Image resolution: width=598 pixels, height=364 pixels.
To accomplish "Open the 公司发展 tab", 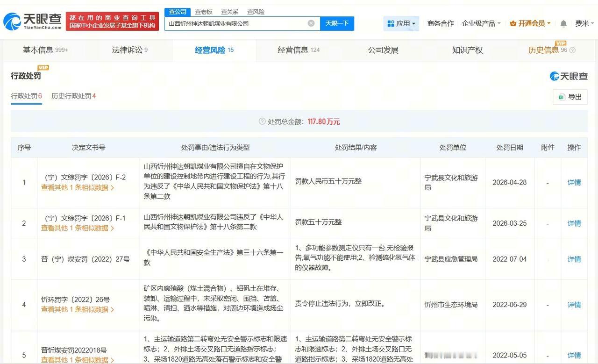I will [383, 50].
